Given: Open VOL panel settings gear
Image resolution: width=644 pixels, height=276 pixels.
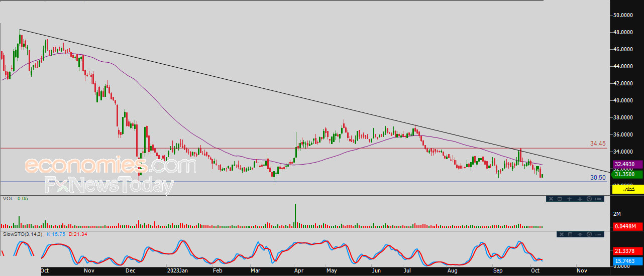Looking at the screenshot, I should [x=589, y=199].
